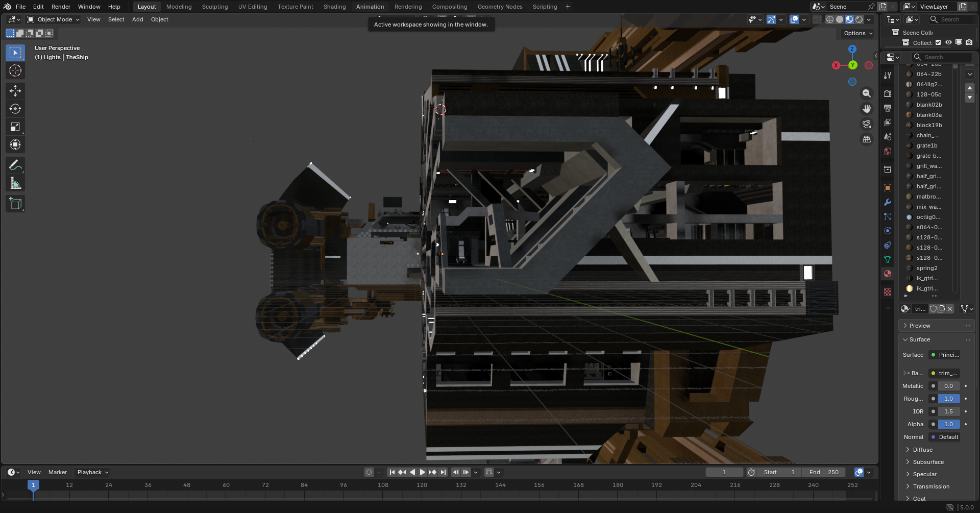This screenshot has width=980, height=513.
Task: Select the Annotate tool
Action: click(x=15, y=165)
